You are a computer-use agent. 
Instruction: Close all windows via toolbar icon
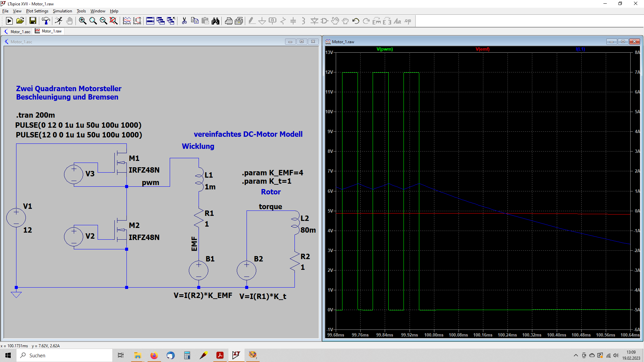pyautogui.click(x=171, y=21)
